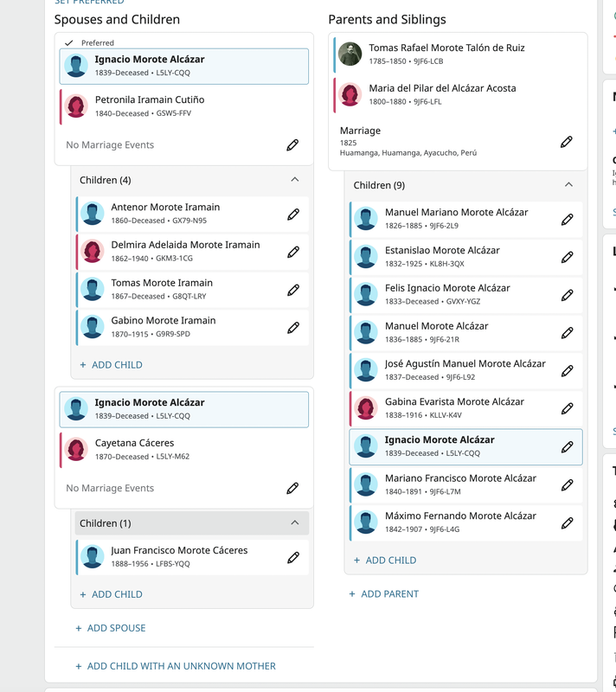Click the Preferred checkmark
The height and width of the screenshot is (692, 616).
tap(69, 42)
